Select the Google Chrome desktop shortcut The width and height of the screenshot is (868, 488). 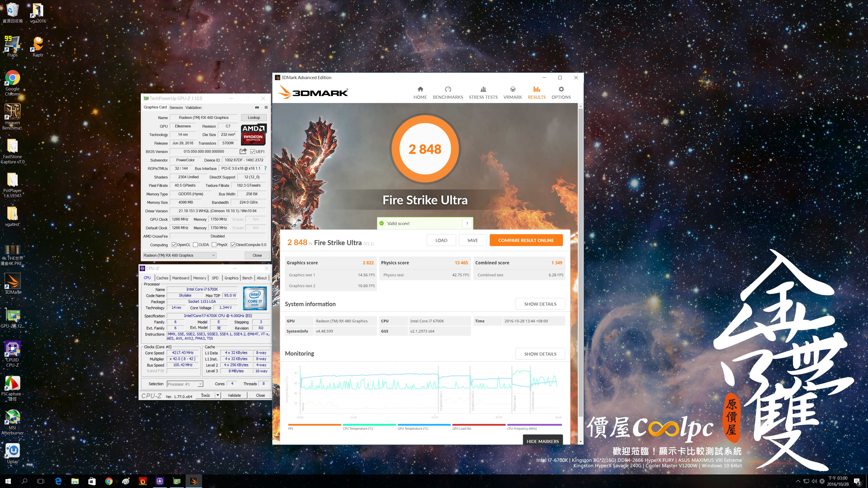tap(12, 83)
